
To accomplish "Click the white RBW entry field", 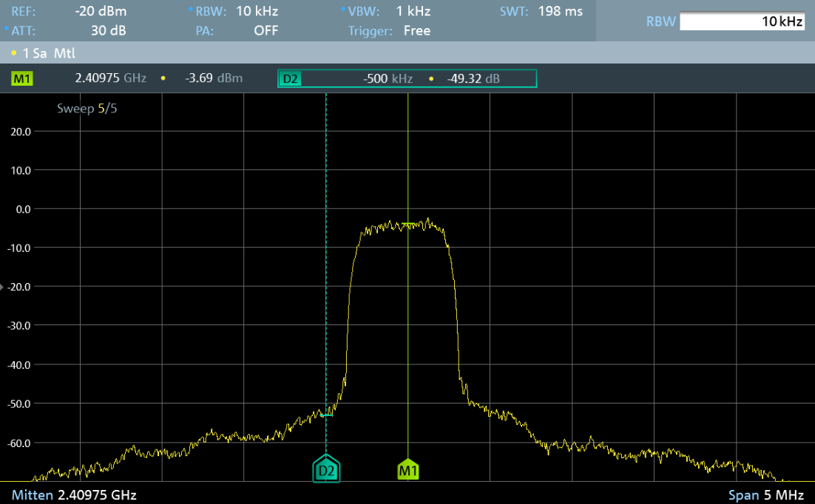I will click(x=742, y=21).
